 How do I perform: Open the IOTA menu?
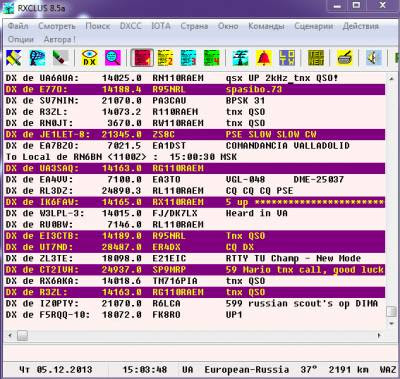(x=161, y=26)
